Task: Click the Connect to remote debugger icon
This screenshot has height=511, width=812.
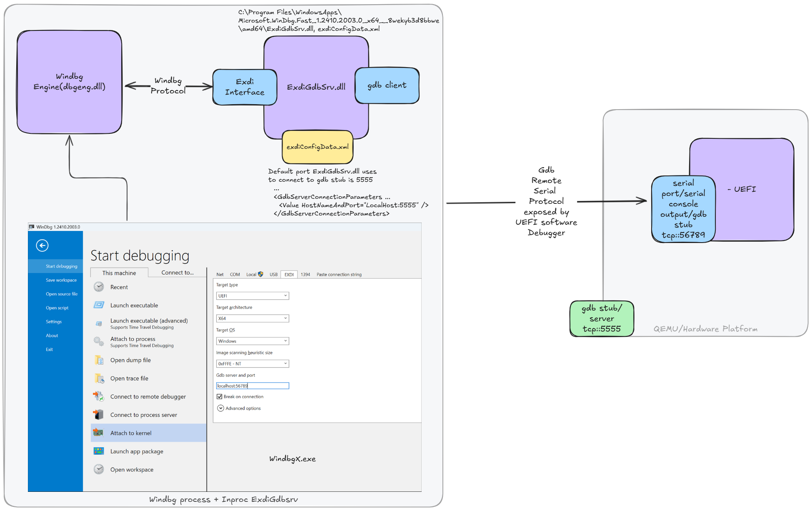Action: pyautogui.click(x=99, y=396)
